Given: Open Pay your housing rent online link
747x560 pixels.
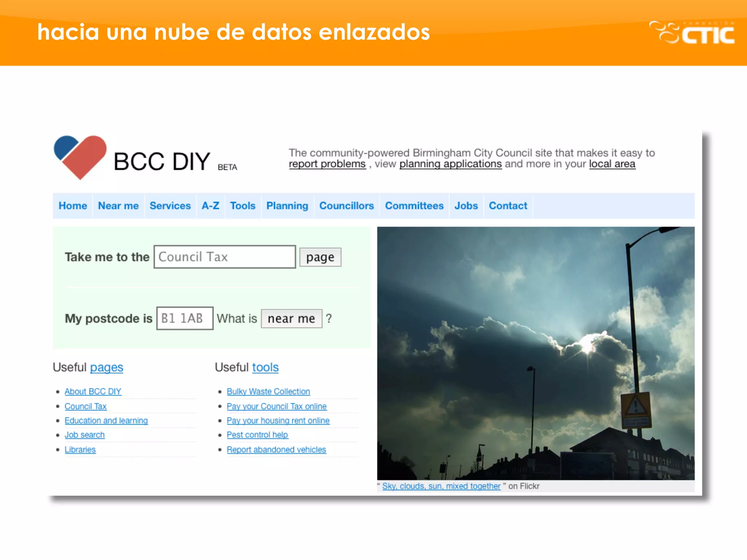Looking at the screenshot, I should click(278, 420).
